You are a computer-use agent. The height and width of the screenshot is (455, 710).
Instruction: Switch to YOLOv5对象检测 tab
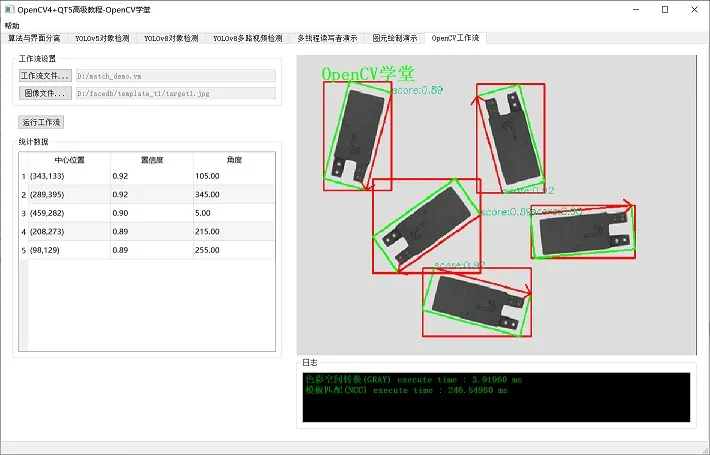pos(102,38)
